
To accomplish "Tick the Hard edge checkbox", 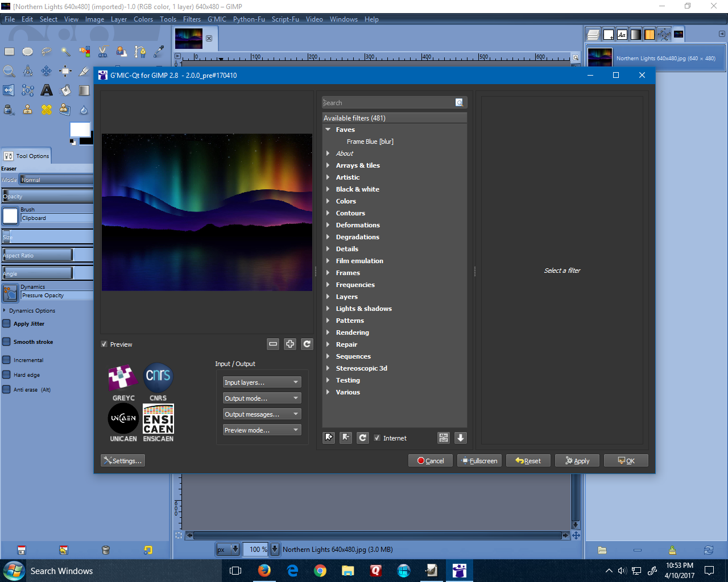I will coord(7,375).
